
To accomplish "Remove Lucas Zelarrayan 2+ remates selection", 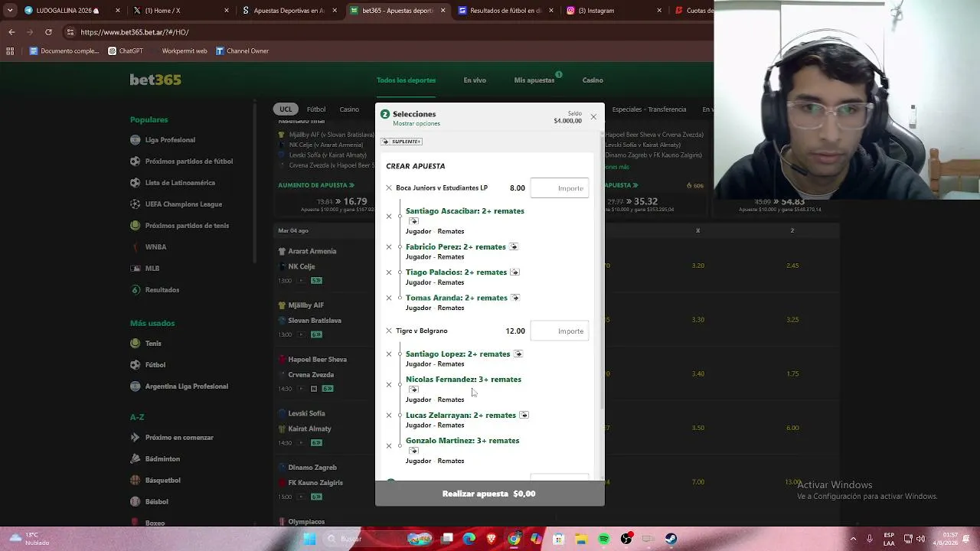I will 389,416.
